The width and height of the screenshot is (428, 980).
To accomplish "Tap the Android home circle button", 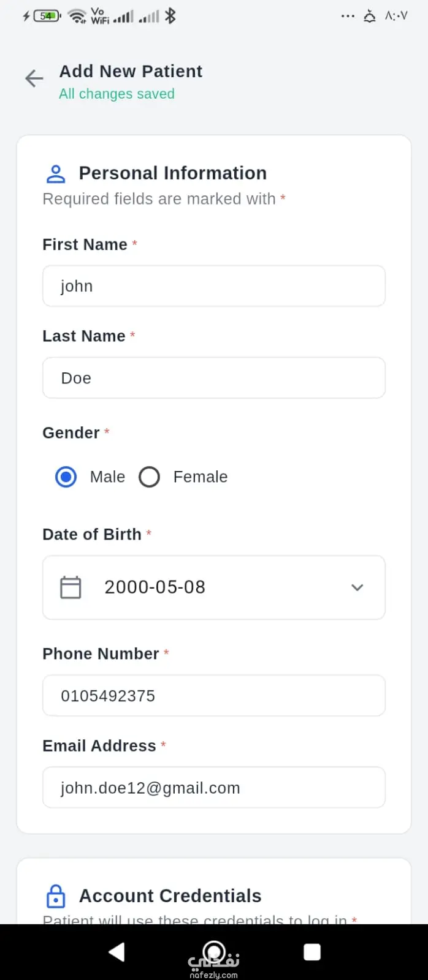I will pos(214,952).
